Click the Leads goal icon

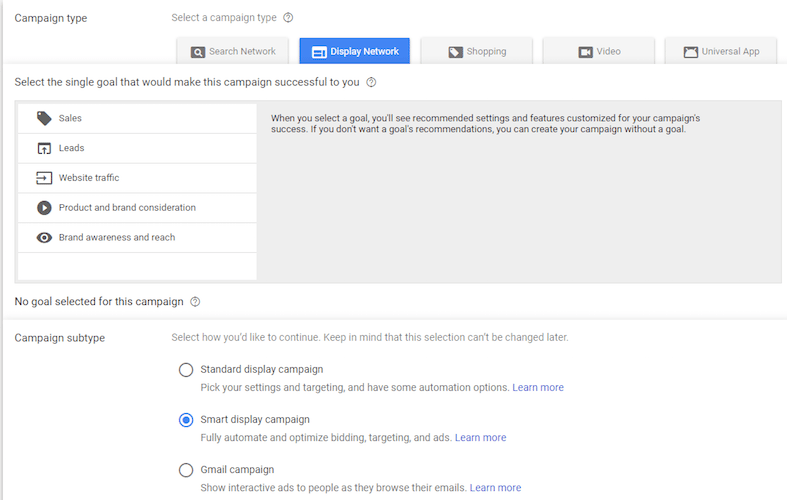(44, 148)
